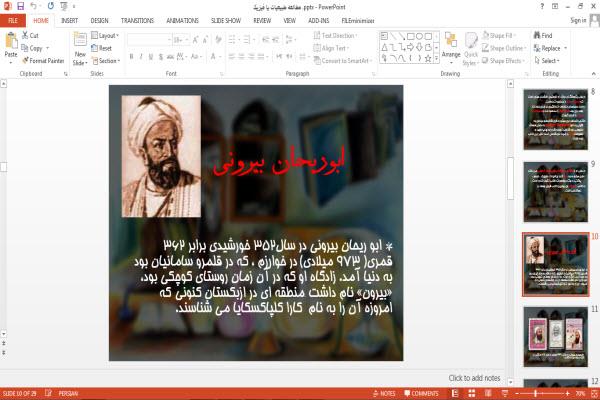Pick the star shape in gallery
Image resolution: width=600 pixels, height=400 pixels.
(x=428, y=59)
